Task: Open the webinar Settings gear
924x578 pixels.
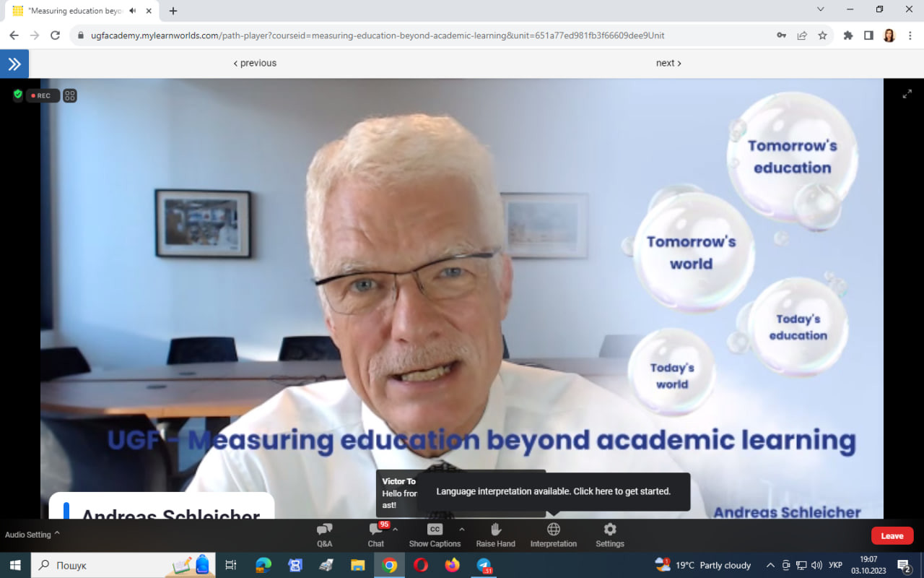Action: click(x=610, y=535)
